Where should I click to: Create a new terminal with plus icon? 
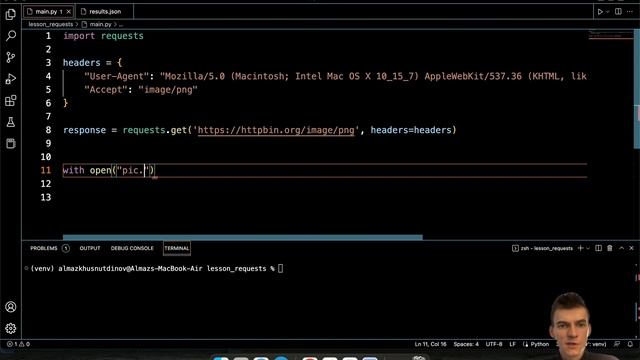(x=580, y=248)
